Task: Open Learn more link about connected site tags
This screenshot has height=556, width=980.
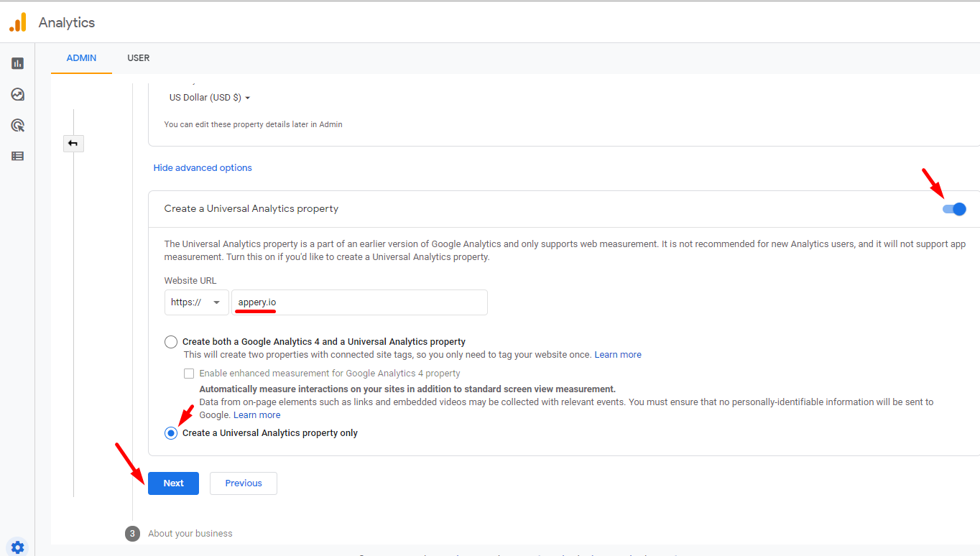Action: [x=618, y=355]
